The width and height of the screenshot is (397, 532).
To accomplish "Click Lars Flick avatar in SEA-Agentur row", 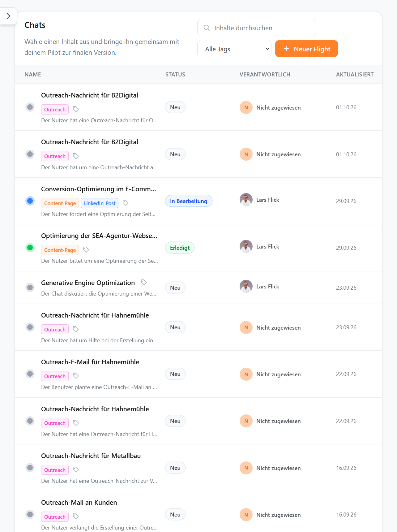I will click(x=246, y=247).
